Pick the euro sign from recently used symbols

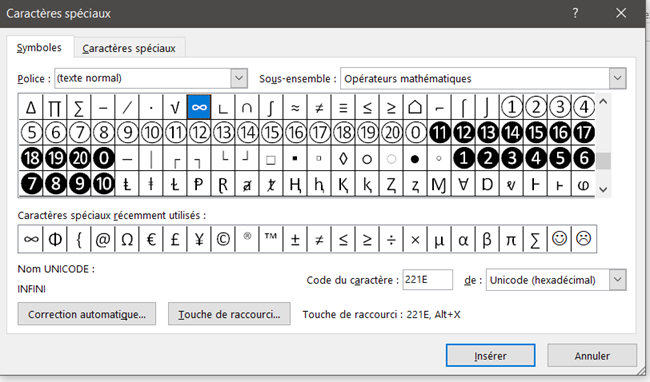151,239
